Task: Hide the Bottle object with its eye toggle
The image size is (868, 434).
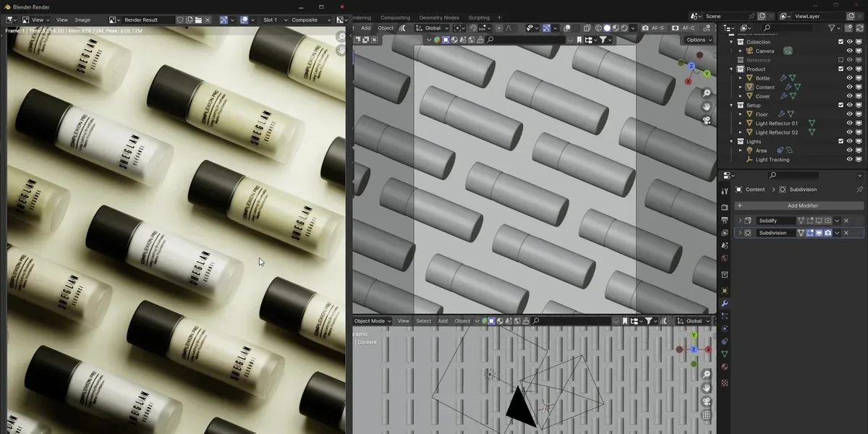Action: [x=851, y=78]
